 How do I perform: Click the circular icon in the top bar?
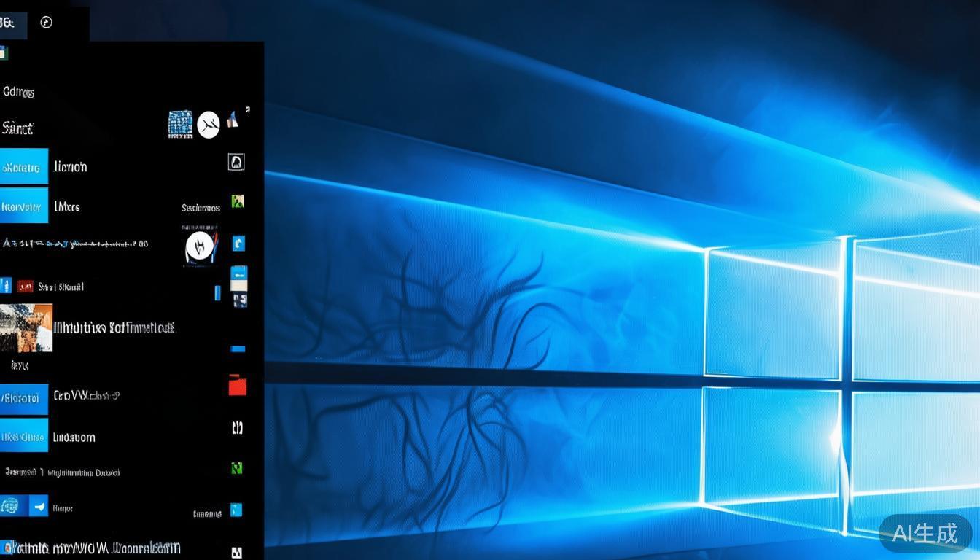46,23
